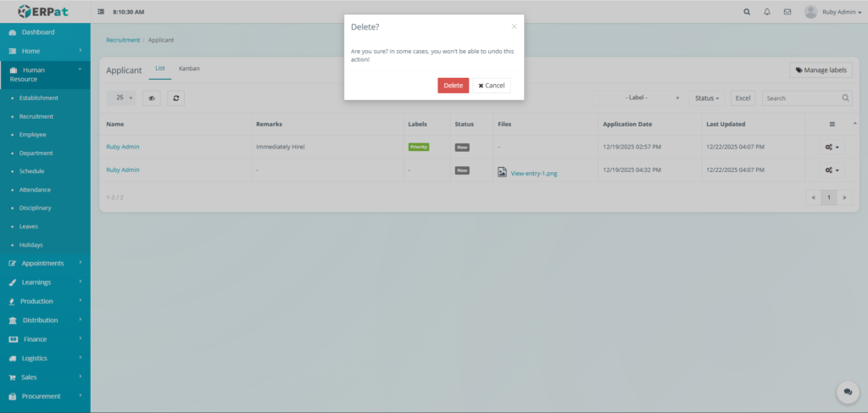868x413 pixels.
Task: Expand the Production sidebar menu
Action: pos(46,301)
